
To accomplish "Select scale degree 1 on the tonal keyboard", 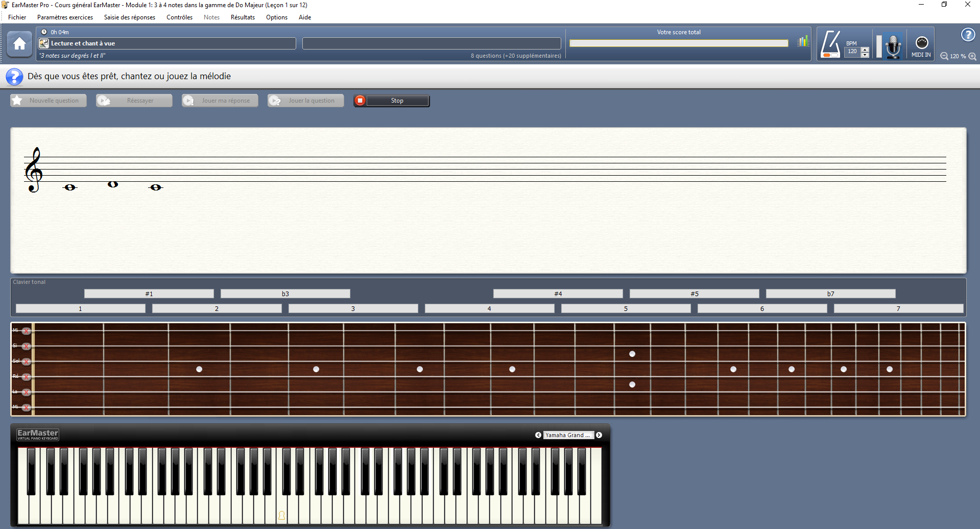I will [x=81, y=308].
